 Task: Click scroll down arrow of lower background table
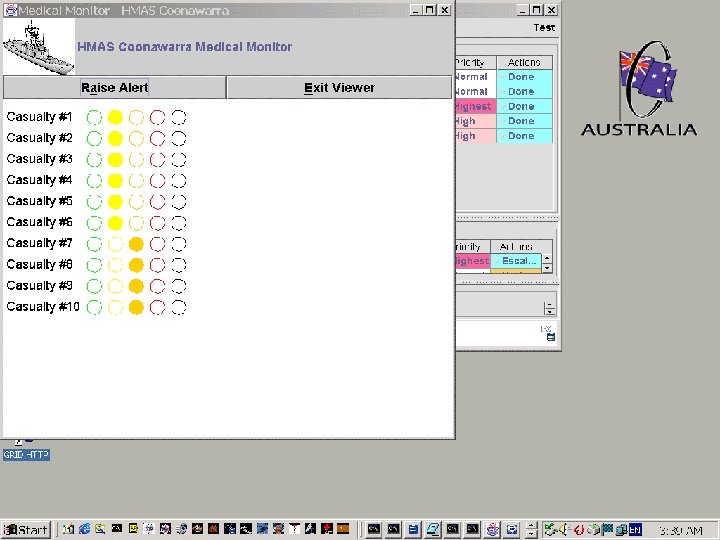click(547, 268)
